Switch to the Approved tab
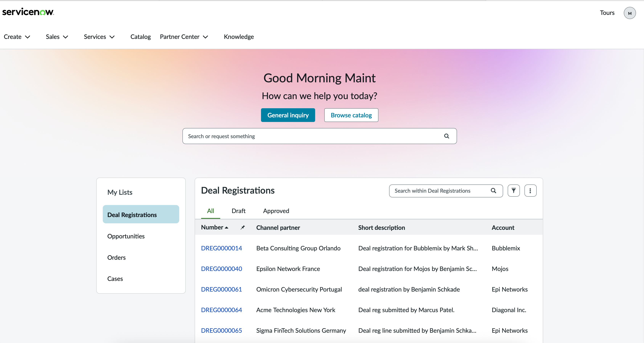Screen dimensions: 644x343 click(276, 211)
